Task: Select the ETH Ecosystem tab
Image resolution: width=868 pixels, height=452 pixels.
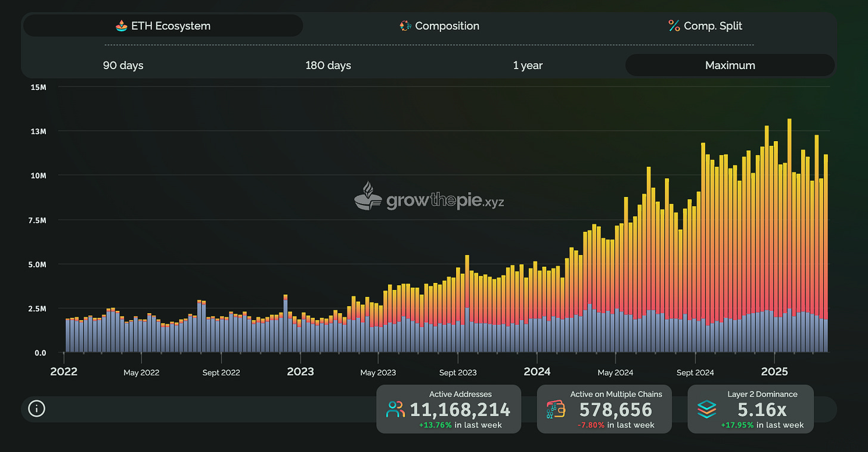Action: [163, 26]
